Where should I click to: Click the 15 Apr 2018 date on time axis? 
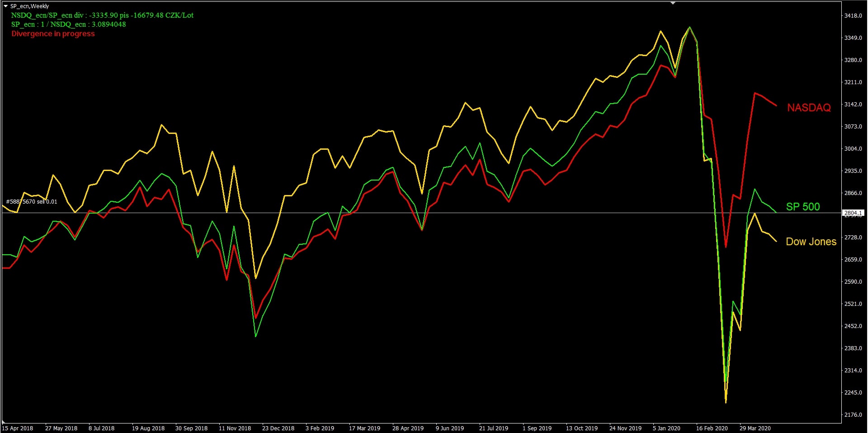18,428
